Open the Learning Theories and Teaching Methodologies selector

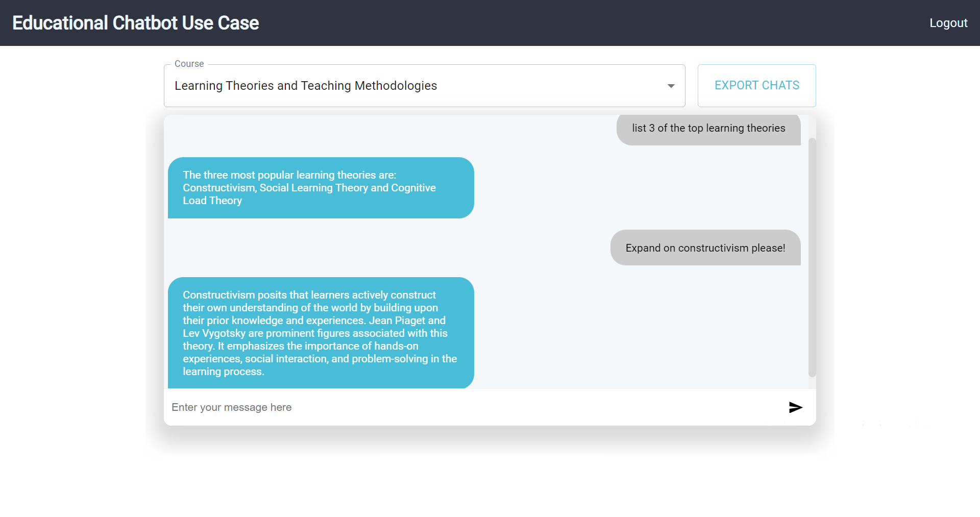(x=424, y=86)
